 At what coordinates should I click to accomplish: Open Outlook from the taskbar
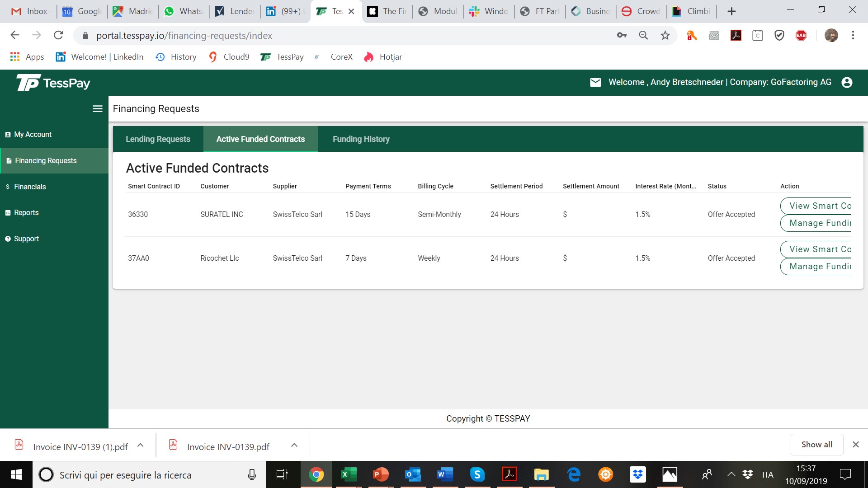tap(413, 474)
